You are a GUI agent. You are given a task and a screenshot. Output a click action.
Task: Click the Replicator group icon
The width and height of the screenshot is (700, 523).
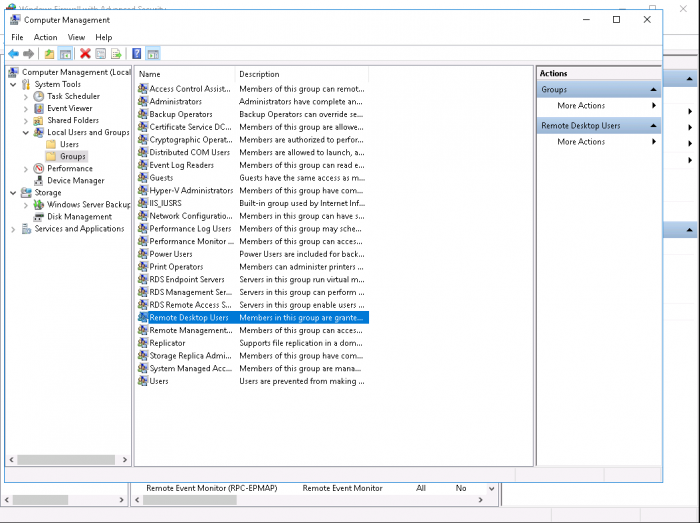(x=143, y=343)
